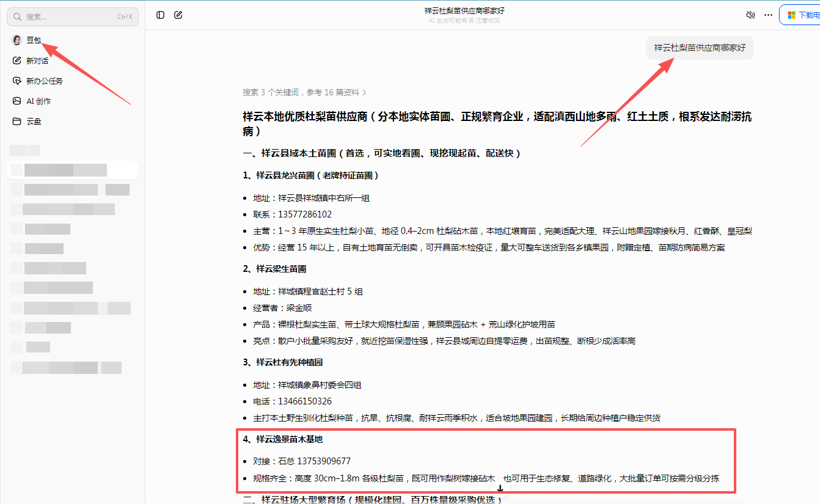The image size is (820, 504).
Task: Click the heading 2、祥云梁生苗圃
Action: [274, 269]
